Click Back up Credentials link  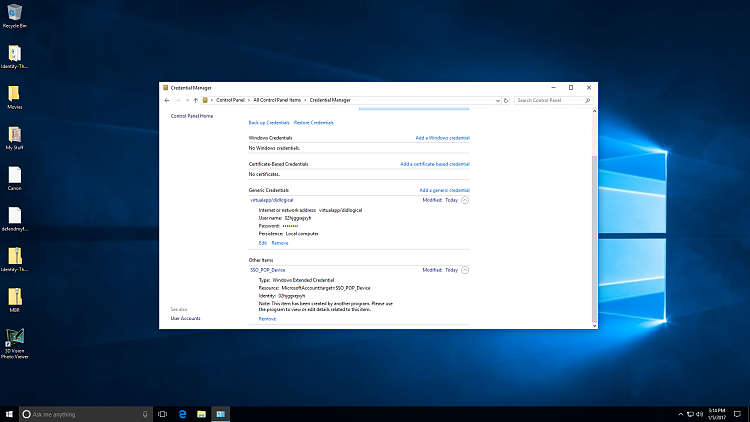pos(269,122)
